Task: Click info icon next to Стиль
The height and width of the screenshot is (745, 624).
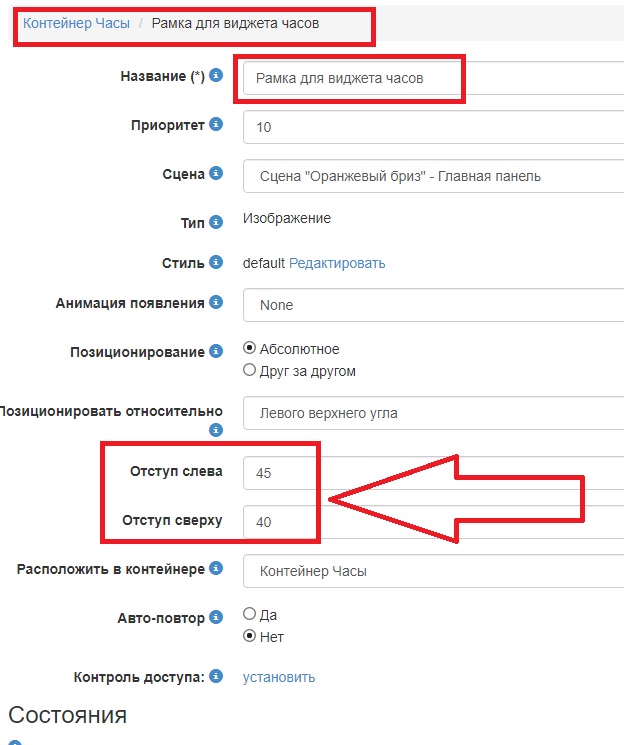Action: click(x=216, y=263)
